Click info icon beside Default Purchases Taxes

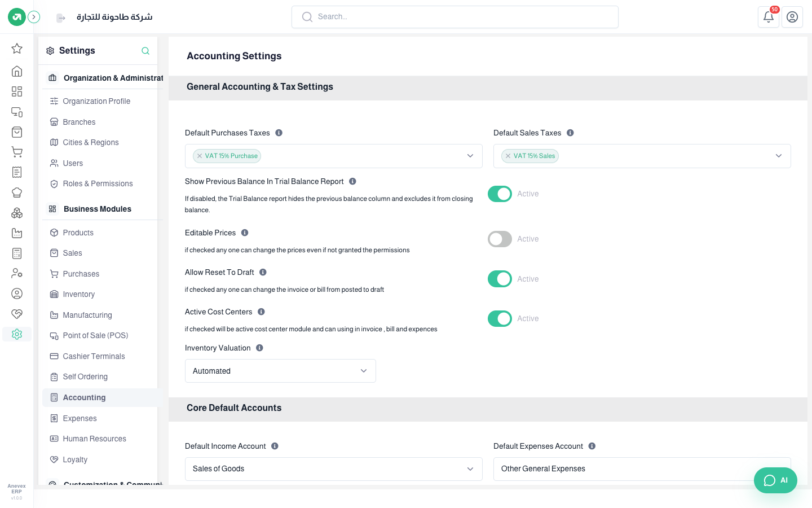pos(279,133)
